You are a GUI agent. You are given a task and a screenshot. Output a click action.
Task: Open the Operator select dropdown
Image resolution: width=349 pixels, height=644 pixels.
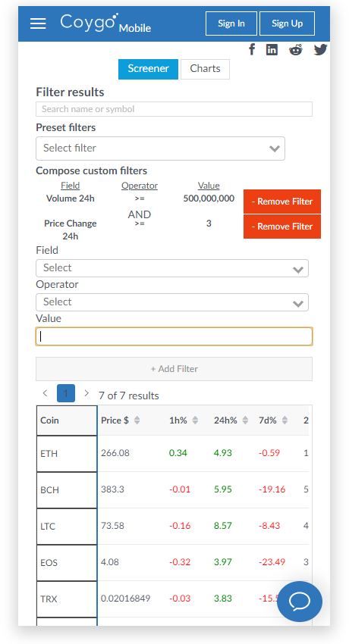[x=172, y=302]
